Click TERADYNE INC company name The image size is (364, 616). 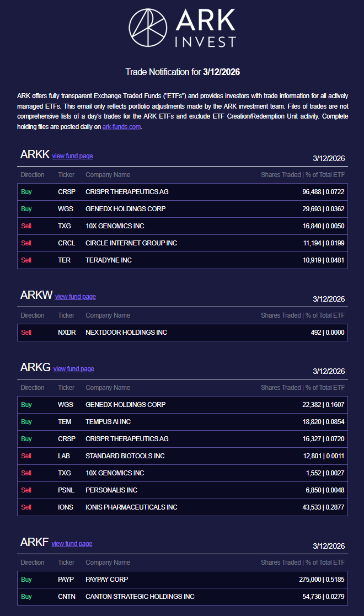109,260
